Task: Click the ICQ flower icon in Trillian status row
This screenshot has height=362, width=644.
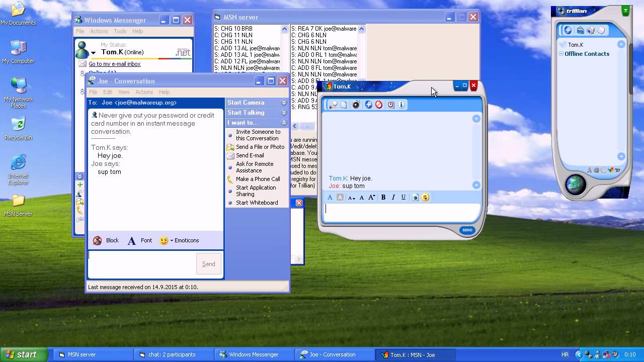Action: (597, 170)
